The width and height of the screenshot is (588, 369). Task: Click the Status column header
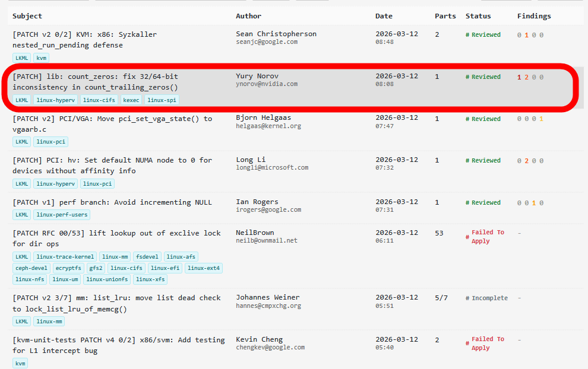point(478,16)
